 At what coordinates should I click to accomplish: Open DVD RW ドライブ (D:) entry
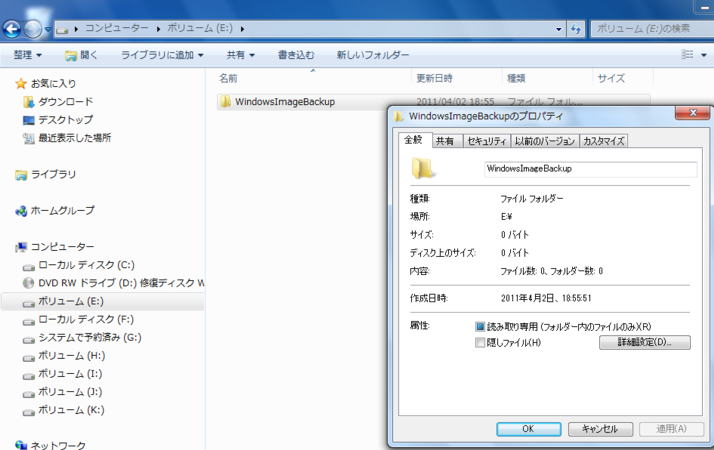pos(114,283)
